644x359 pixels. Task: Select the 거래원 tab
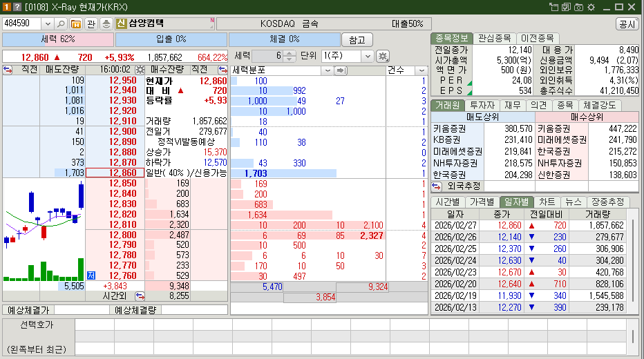point(447,106)
